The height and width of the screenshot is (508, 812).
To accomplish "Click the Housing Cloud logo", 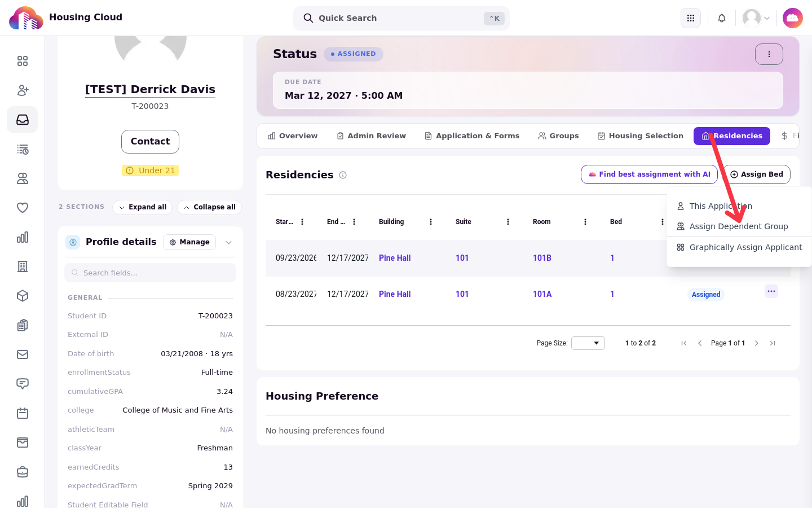I will click(x=26, y=18).
